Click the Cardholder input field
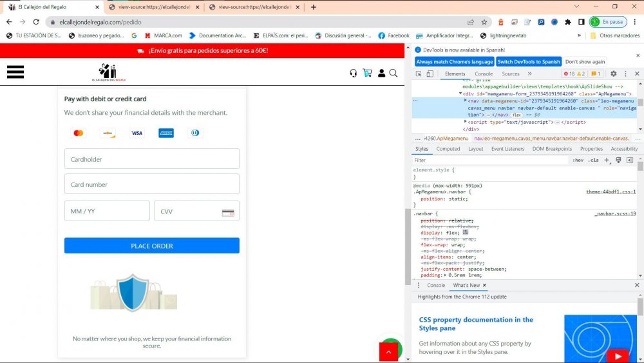The width and height of the screenshot is (644, 363). [151, 159]
